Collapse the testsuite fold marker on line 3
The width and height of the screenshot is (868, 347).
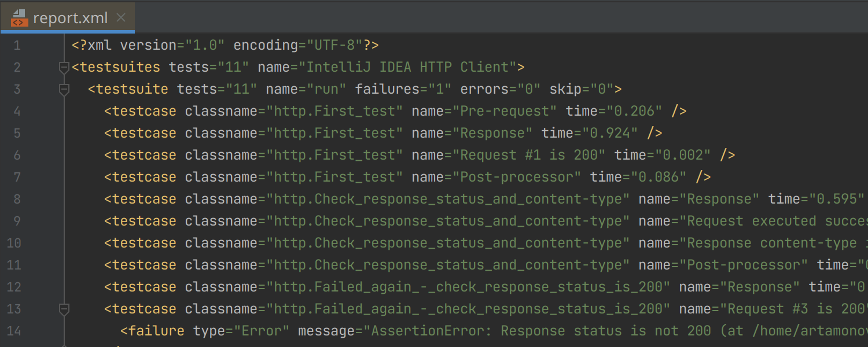point(64,90)
